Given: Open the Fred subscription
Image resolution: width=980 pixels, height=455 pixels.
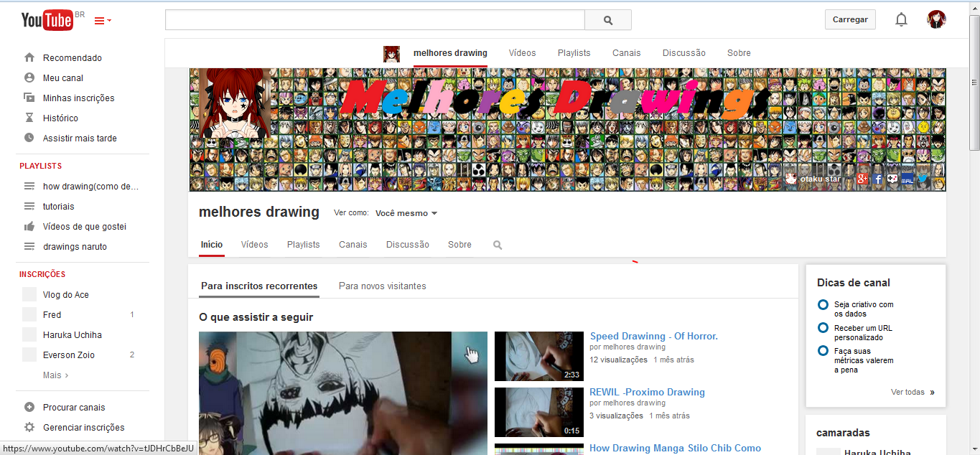Looking at the screenshot, I should (52, 315).
